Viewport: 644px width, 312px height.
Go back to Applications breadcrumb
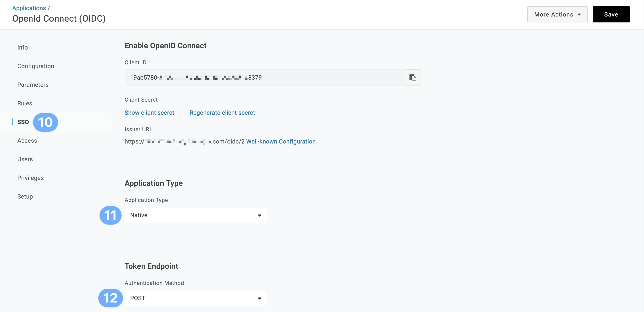[29, 8]
